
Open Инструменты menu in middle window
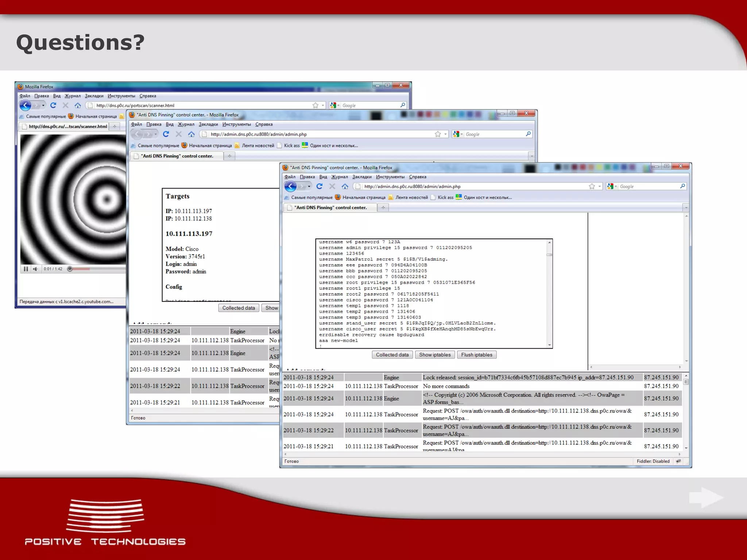[236, 124]
